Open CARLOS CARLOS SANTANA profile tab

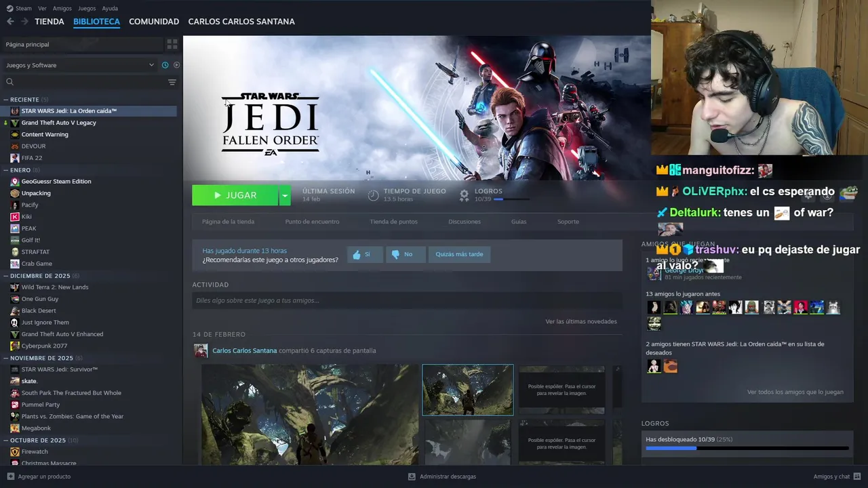241,22
